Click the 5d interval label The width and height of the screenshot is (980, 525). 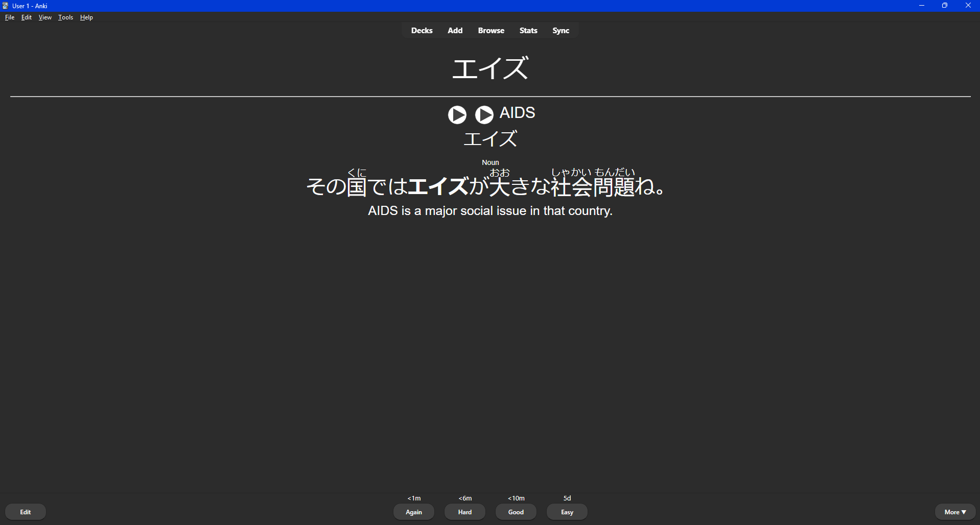point(567,498)
